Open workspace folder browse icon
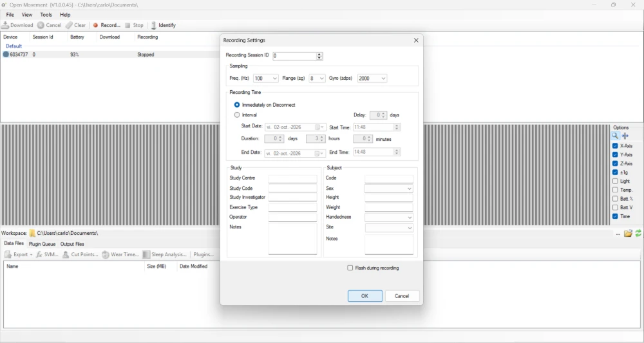The width and height of the screenshot is (644, 343). 628,234
